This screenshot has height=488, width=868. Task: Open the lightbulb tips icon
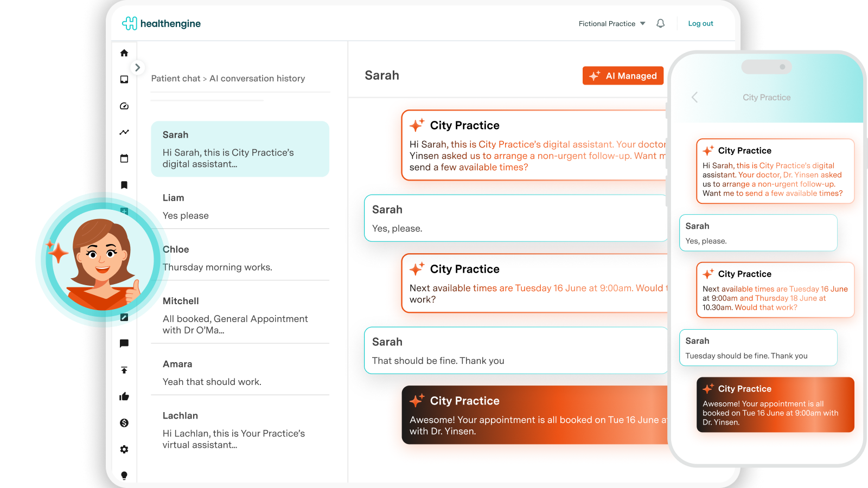pyautogui.click(x=124, y=476)
